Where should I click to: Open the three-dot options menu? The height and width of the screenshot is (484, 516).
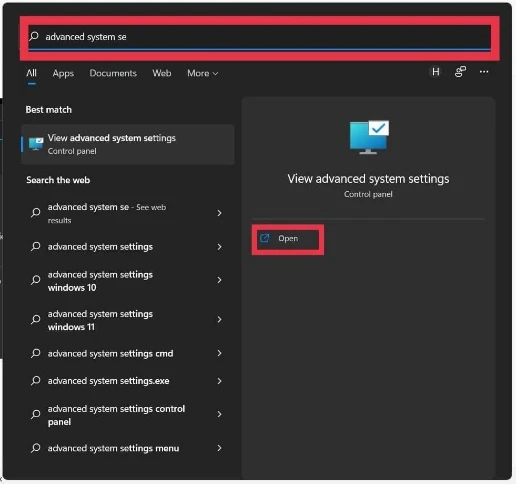[x=484, y=72]
